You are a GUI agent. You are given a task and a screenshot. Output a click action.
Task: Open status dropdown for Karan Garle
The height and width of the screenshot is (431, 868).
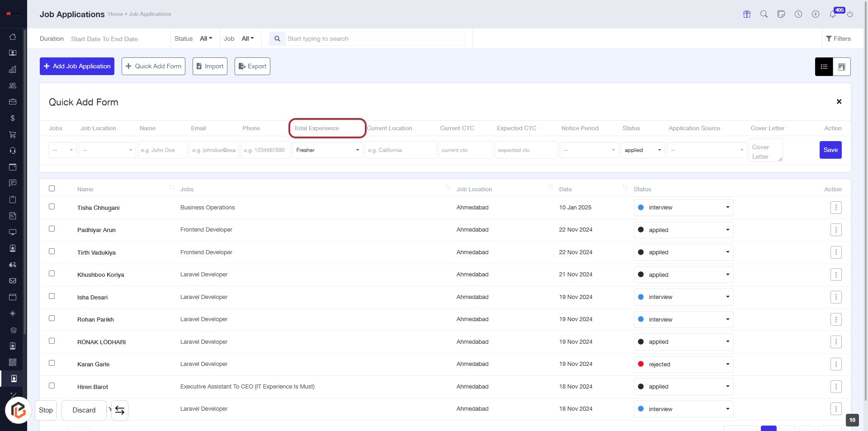tap(683, 365)
